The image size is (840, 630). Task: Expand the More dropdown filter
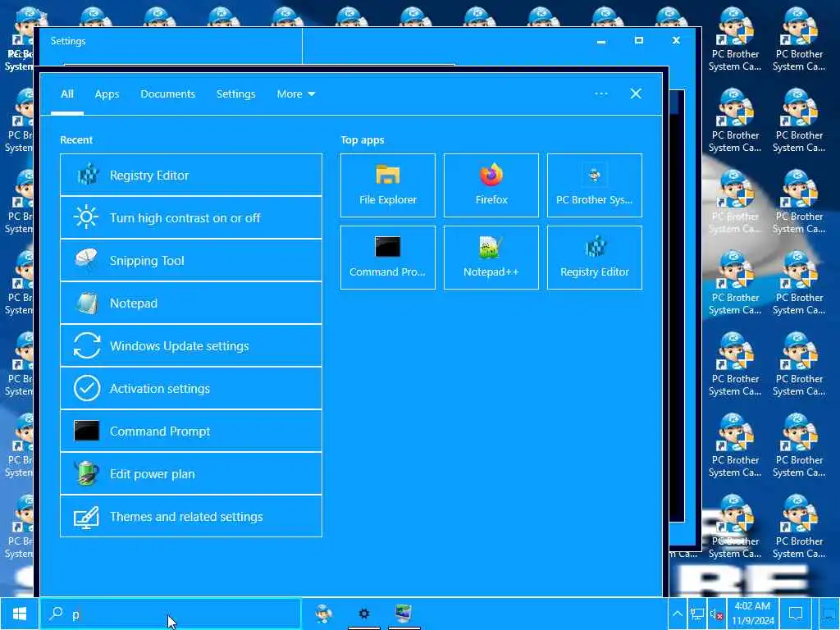click(295, 94)
